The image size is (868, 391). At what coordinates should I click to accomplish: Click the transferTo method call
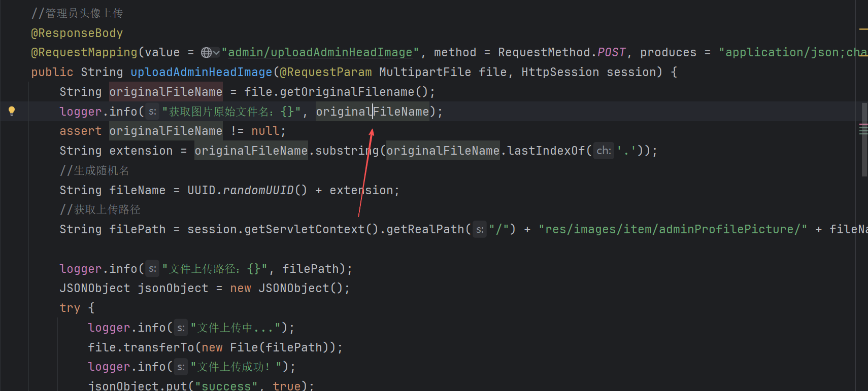coord(159,347)
